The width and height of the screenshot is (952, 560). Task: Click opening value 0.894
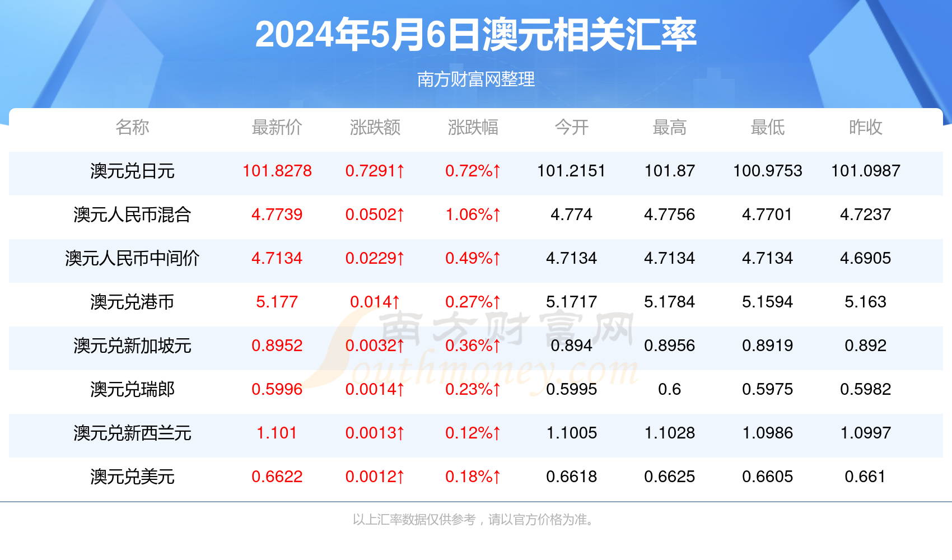coord(571,346)
